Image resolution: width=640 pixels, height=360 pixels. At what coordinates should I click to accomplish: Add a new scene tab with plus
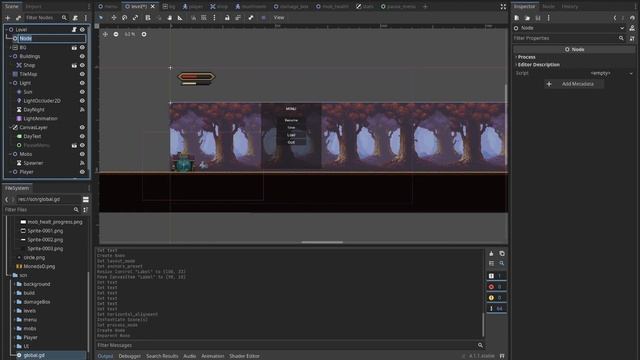pyautogui.click(x=425, y=7)
